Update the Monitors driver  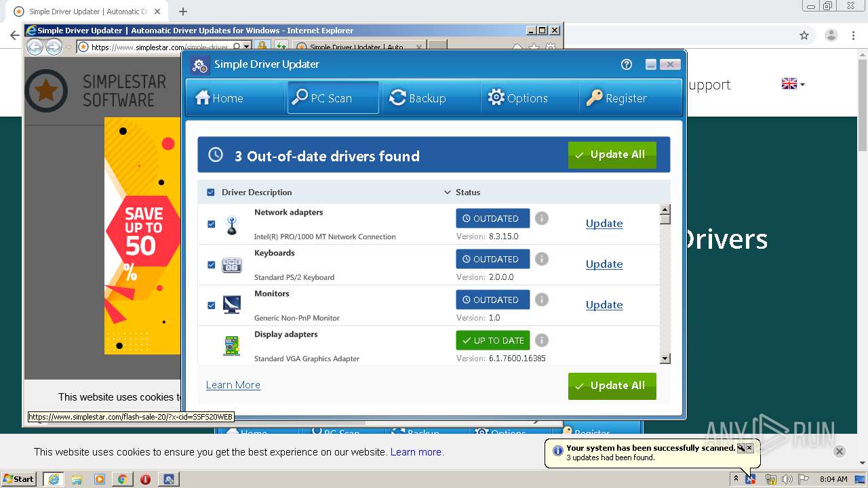[x=604, y=305]
